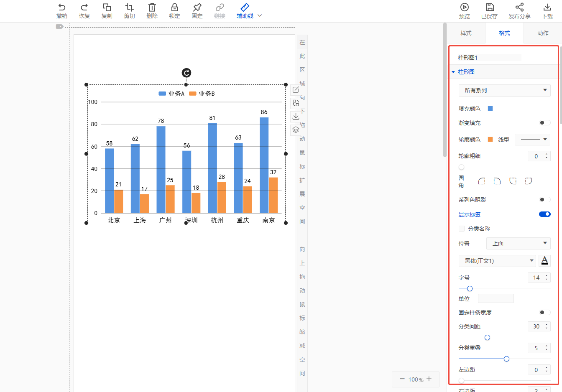The height and width of the screenshot is (392, 562).
Task: Click the 柱形图1 name field
Action: (490, 57)
